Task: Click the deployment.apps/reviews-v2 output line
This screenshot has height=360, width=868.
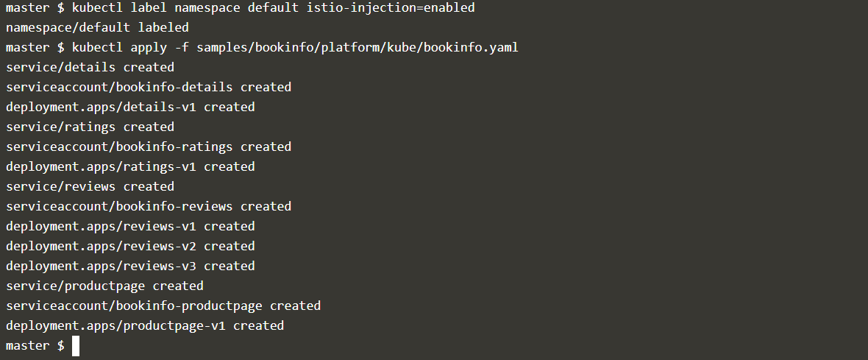Action: [x=130, y=246]
